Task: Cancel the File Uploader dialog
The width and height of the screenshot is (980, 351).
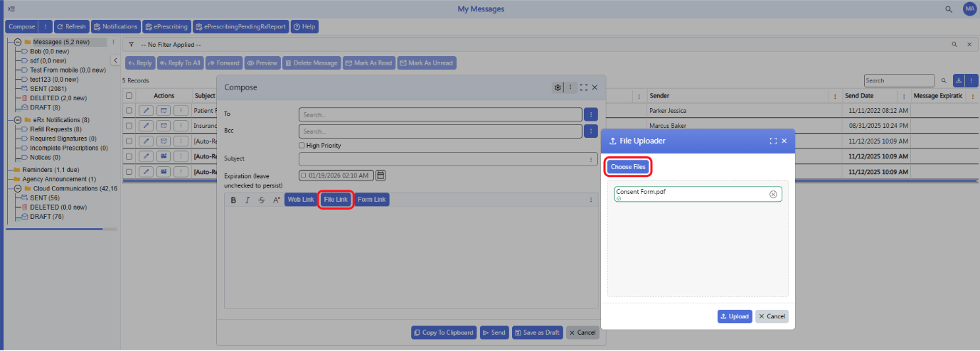Action: click(772, 316)
